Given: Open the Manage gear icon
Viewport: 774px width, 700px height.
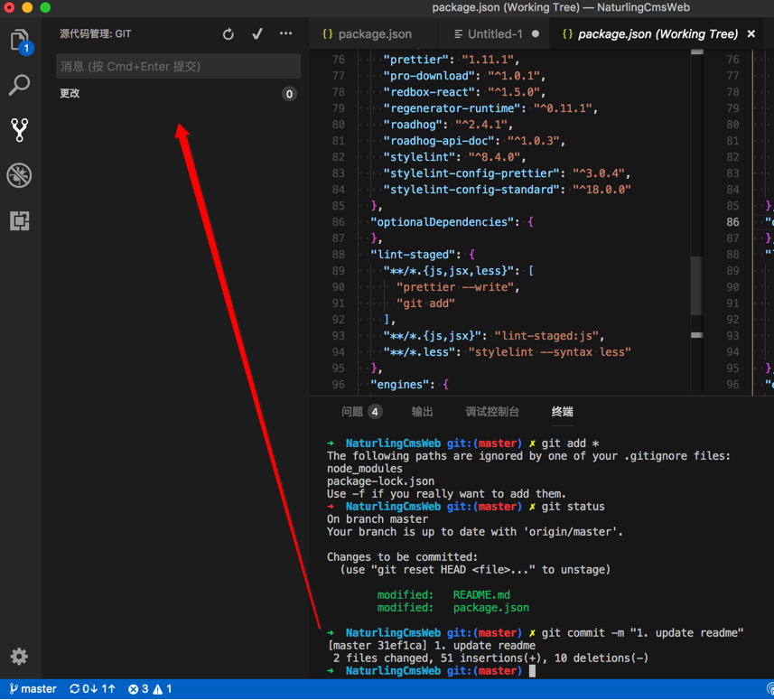Looking at the screenshot, I should pyautogui.click(x=19, y=657).
